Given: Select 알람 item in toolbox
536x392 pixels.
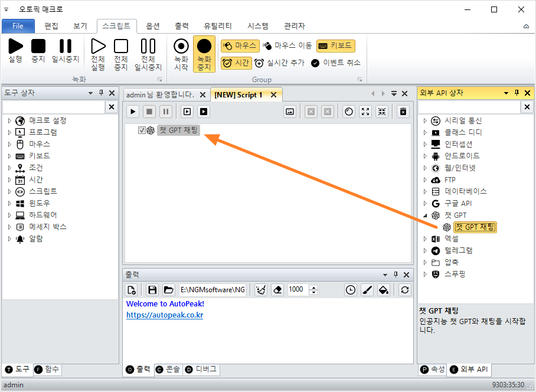Looking at the screenshot, I should 36,239.
